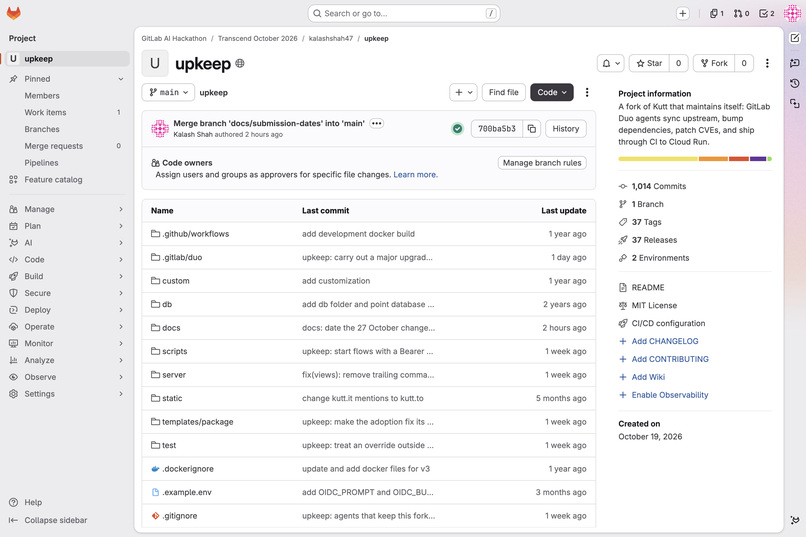Click the create new plus icon in header
Viewport: 806px width, 537px height.
point(683,13)
